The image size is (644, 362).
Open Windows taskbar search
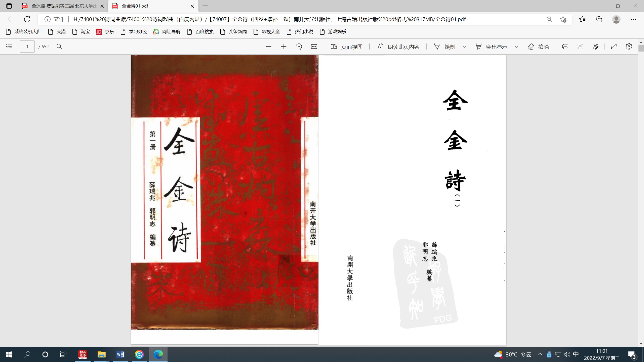[27, 354]
